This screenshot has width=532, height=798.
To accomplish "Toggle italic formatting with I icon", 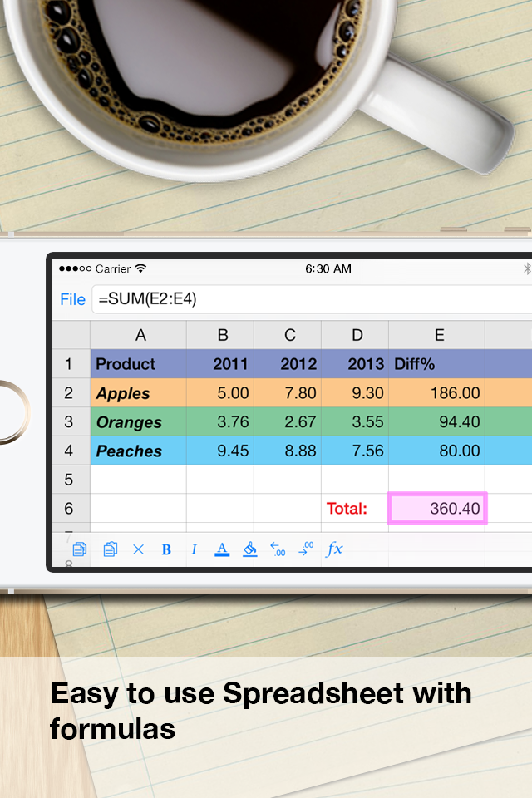I will (194, 549).
